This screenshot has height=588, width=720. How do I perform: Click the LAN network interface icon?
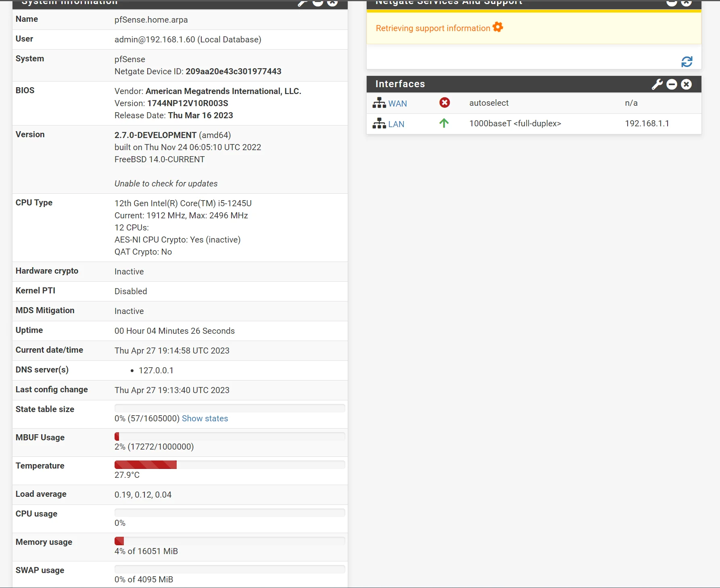379,123
